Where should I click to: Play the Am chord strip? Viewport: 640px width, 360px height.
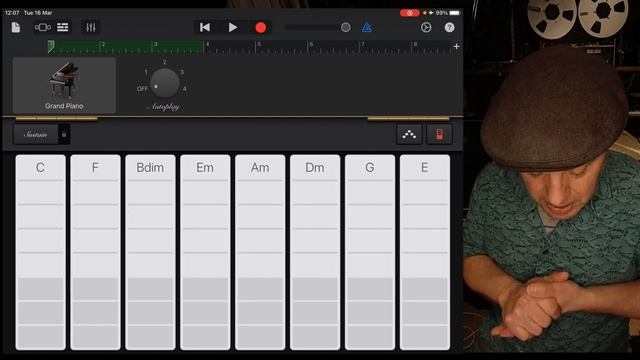[260, 252]
